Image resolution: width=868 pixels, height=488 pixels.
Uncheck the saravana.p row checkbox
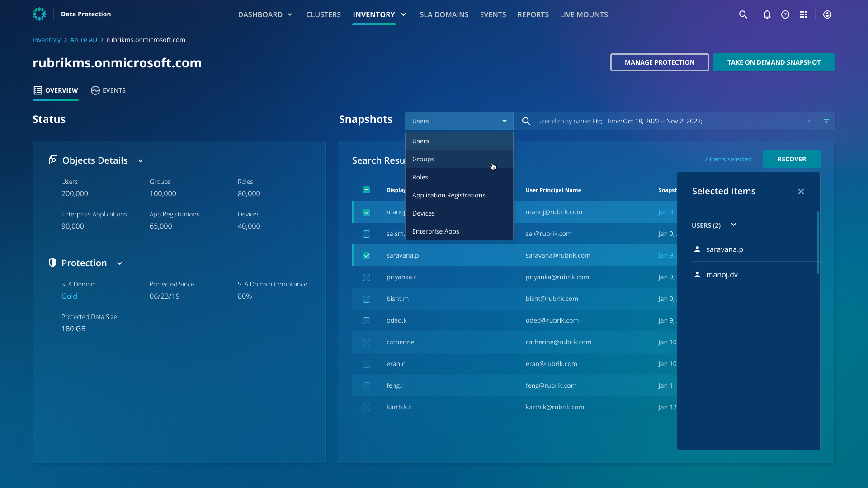point(367,256)
